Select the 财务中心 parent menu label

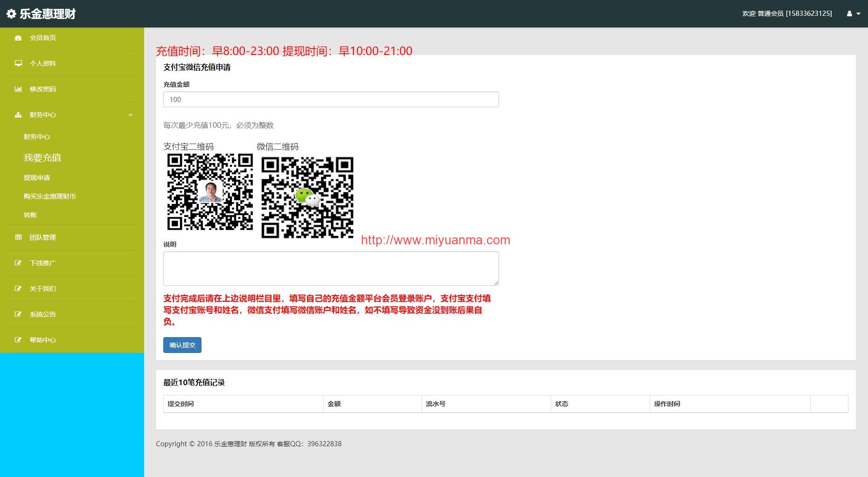click(43, 115)
